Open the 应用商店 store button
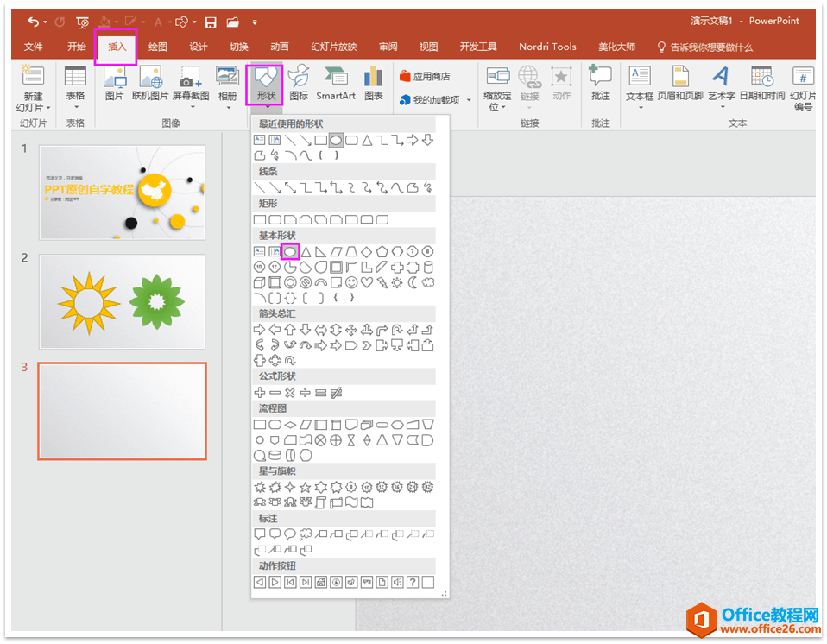The width and height of the screenshot is (827, 644). (425, 77)
